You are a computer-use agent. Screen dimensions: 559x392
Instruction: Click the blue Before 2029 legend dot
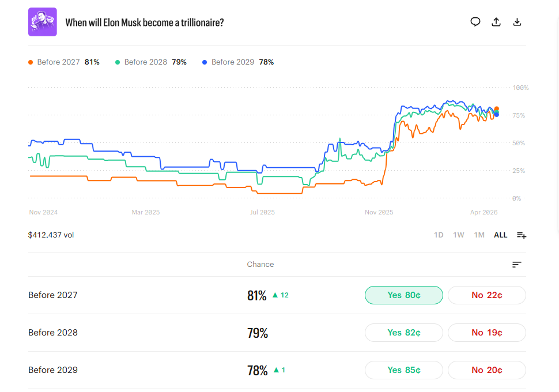(205, 62)
